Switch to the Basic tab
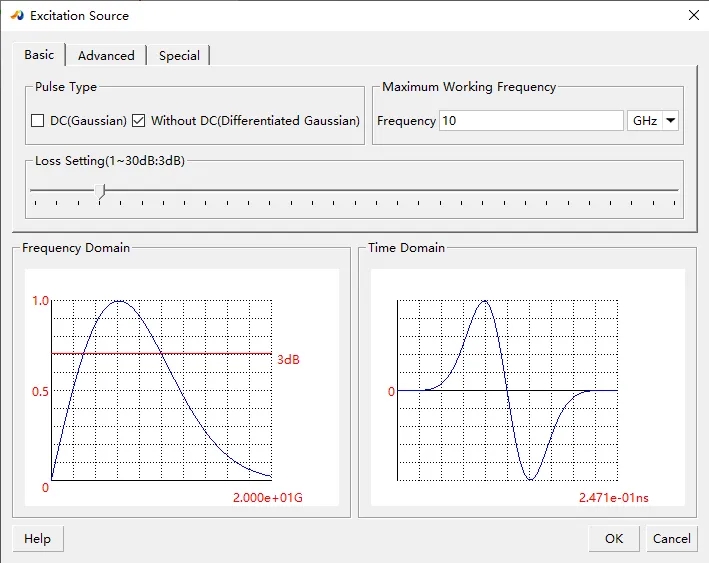 [x=39, y=55]
